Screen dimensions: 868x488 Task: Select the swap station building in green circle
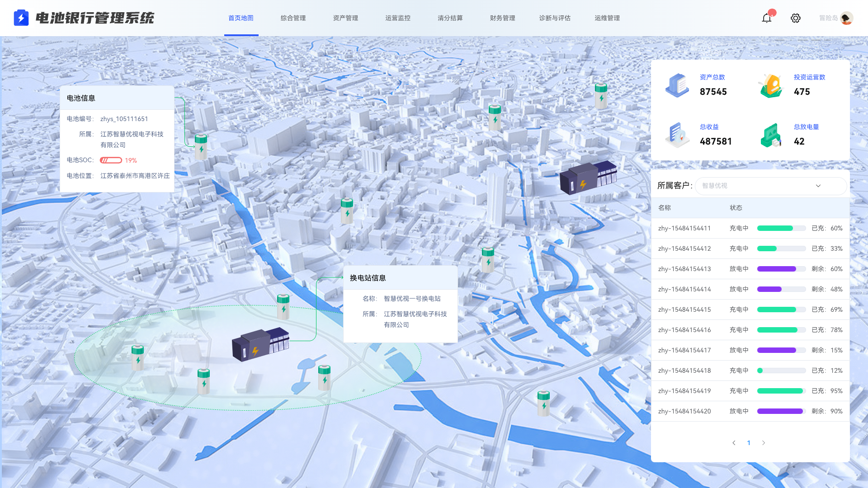(260, 344)
